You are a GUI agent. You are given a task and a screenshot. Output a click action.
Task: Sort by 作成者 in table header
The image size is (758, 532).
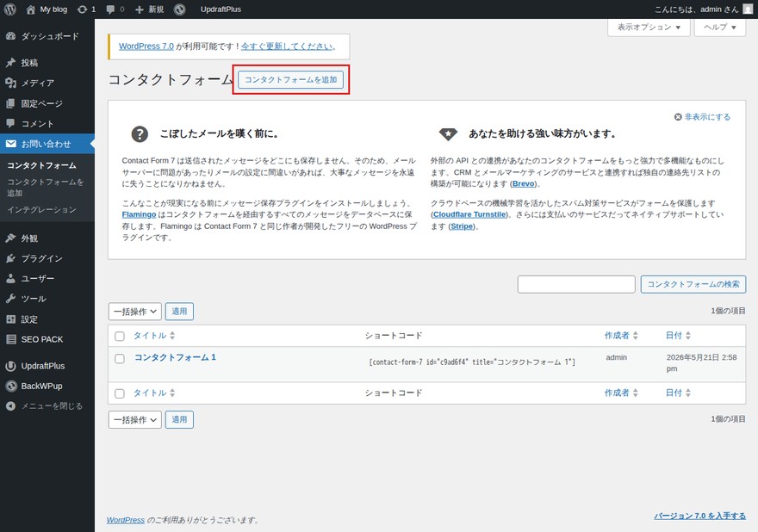621,336
